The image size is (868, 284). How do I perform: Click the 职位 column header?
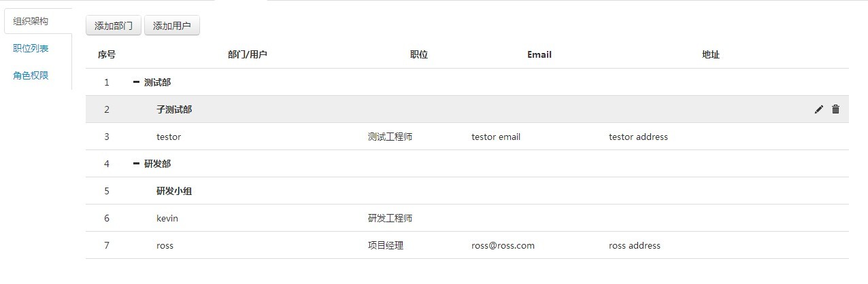[419, 54]
